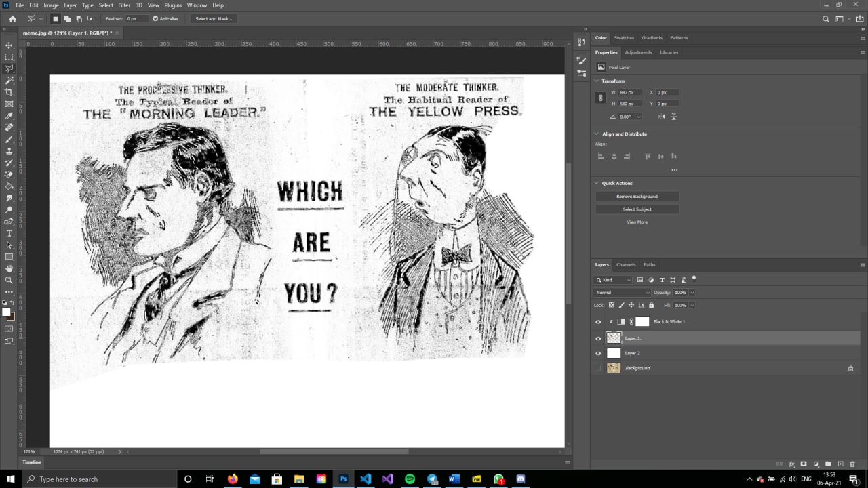
Task: Flip horizontally in Transform section
Action: (661, 117)
